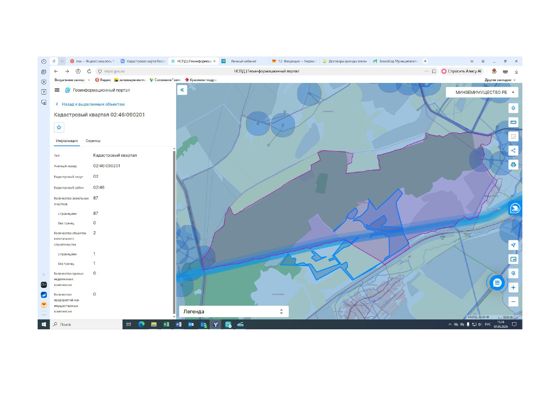The image size is (560, 396).
Task: Click the Строить Алису AI button
Action: [x=462, y=71]
